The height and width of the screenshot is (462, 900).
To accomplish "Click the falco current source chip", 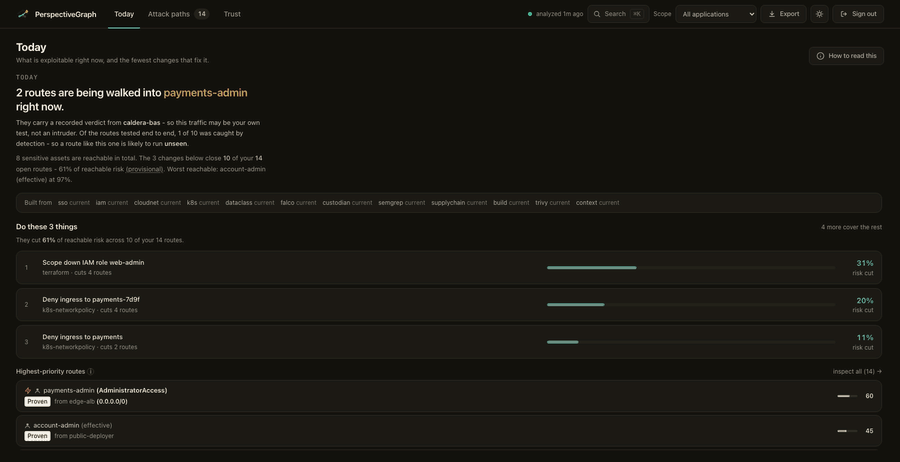I will pos(298,203).
